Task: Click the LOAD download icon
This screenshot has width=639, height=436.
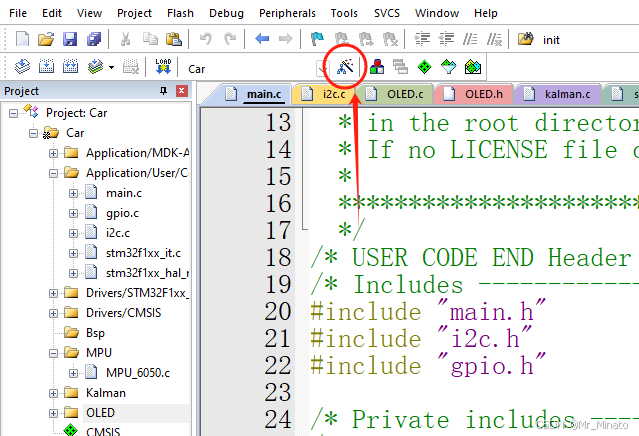Action: click(x=163, y=66)
